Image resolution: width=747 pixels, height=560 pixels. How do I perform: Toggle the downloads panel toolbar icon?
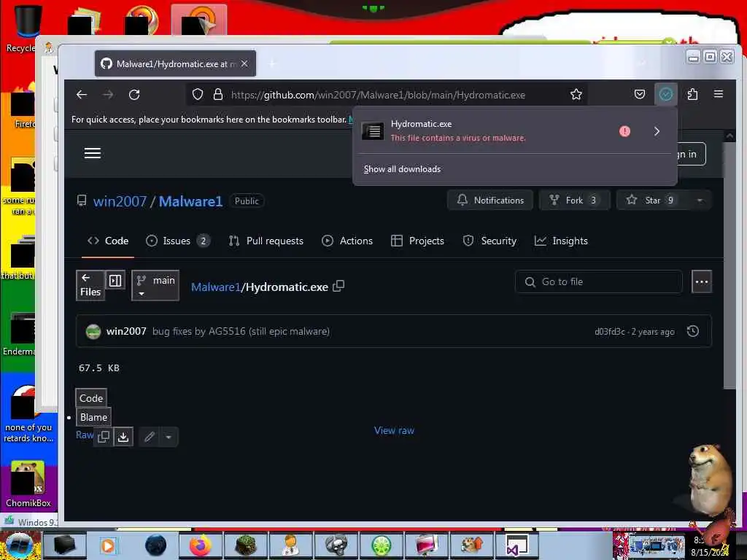(665, 95)
